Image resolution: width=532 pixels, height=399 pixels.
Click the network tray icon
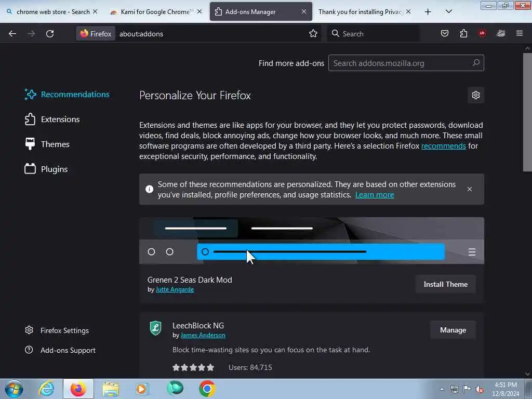454,389
